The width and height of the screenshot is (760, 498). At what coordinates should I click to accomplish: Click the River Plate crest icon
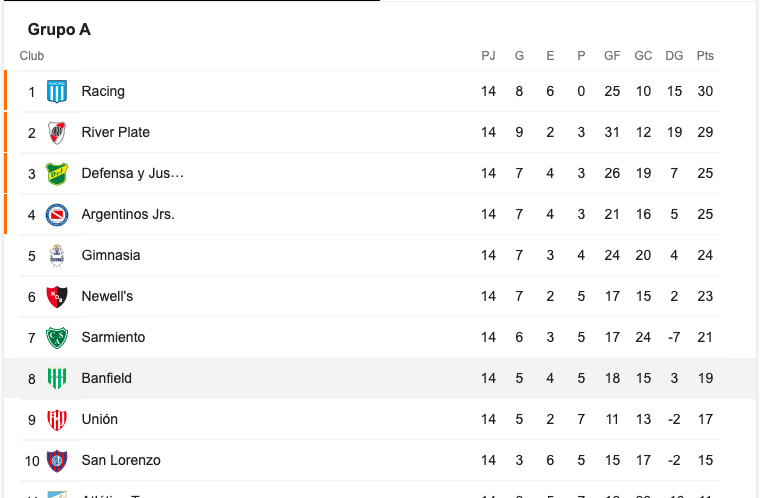(57, 132)
